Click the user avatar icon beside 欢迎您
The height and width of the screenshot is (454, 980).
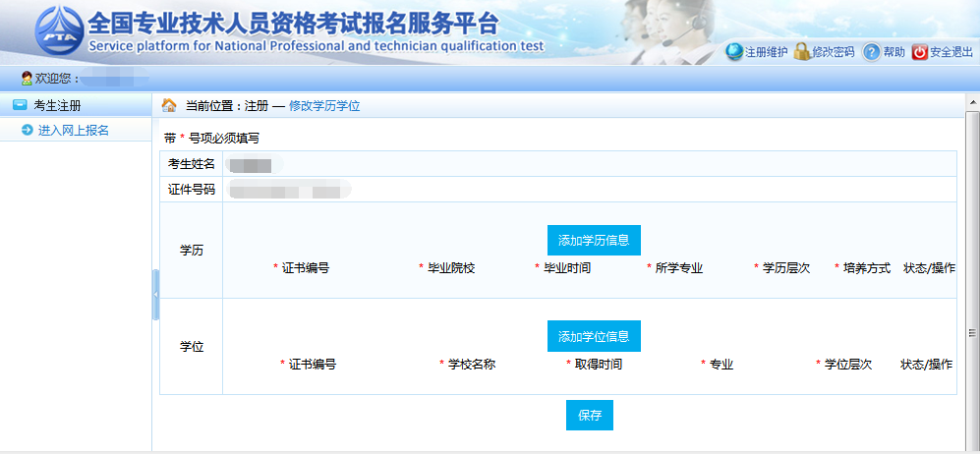pyautogui.click(x=27, y=78)
